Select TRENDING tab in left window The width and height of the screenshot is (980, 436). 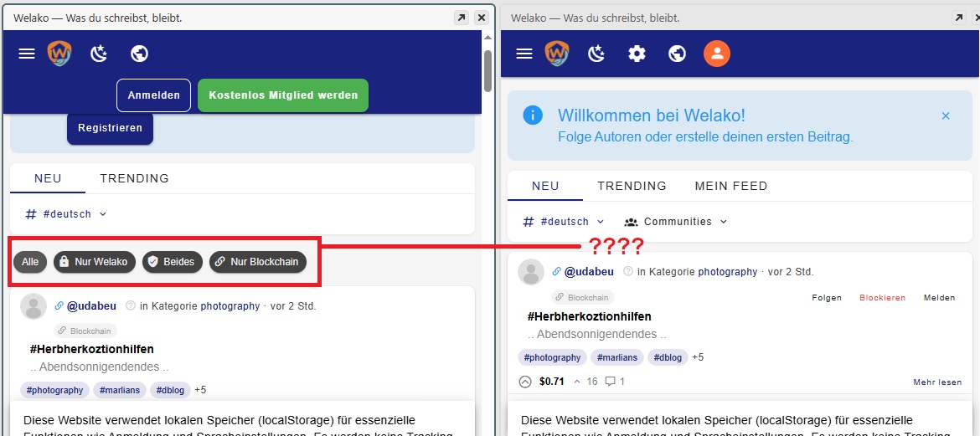coord(134,178)
